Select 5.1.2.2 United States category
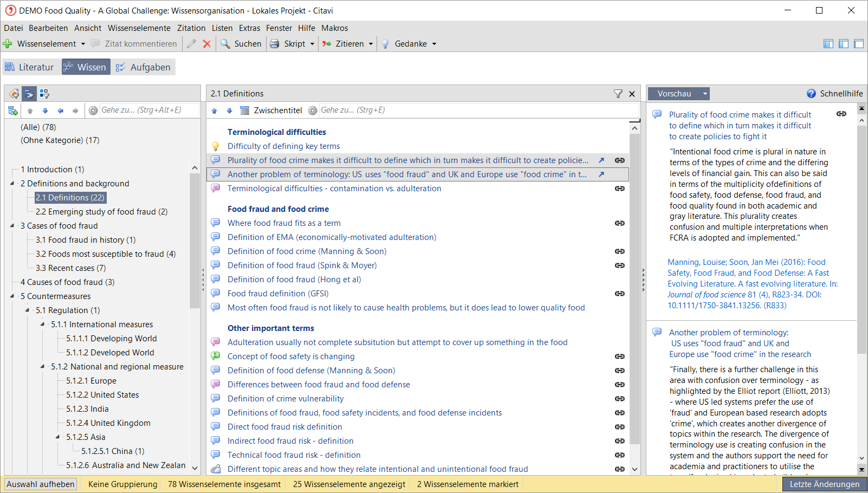 (102, 395)
